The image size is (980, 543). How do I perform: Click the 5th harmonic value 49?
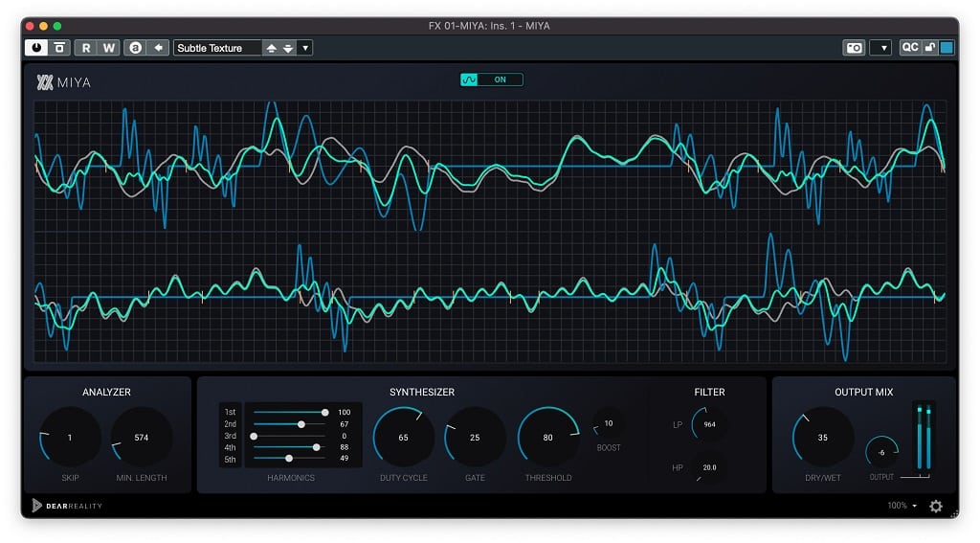click(x=345, y=459)
